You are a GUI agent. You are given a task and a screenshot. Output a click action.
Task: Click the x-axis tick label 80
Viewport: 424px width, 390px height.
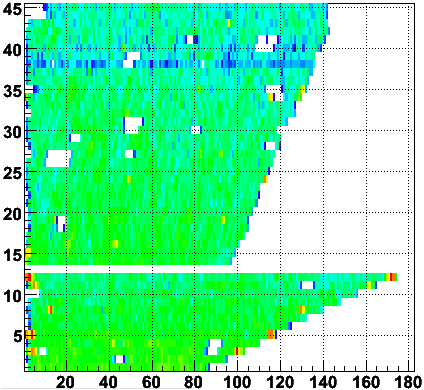point(194,382)
